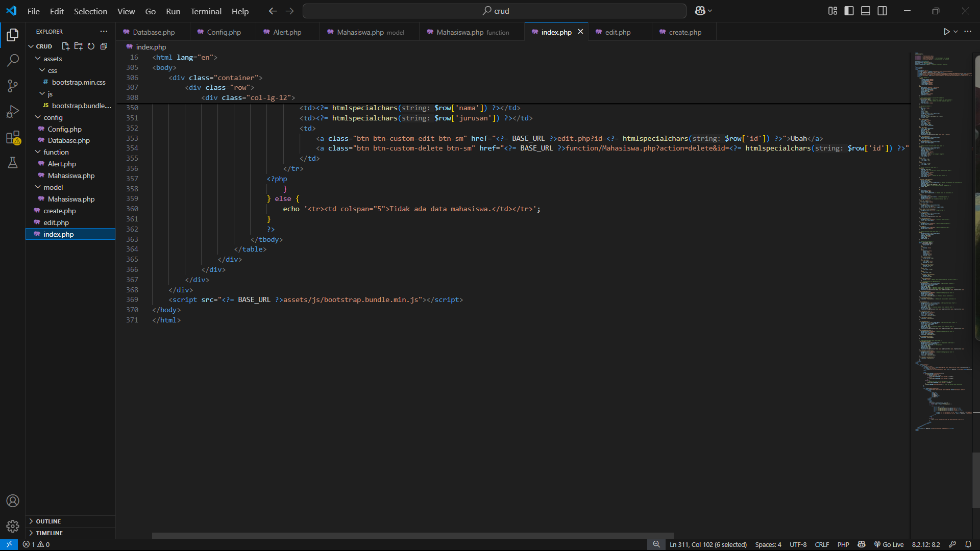The image size is (980, 551).
Task: Click the command center search box
Action: coord(494,11)
